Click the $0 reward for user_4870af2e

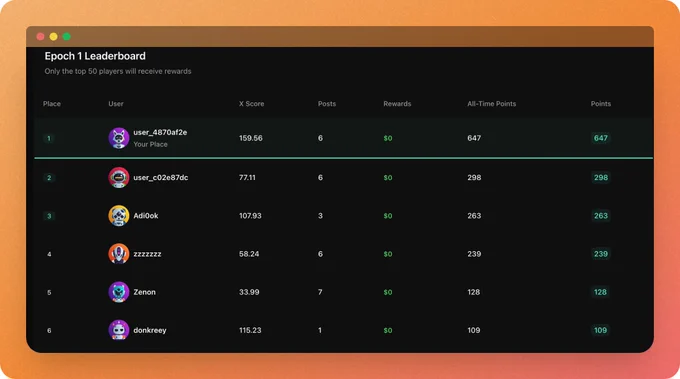pyautogui.click(x=388, y=138)
